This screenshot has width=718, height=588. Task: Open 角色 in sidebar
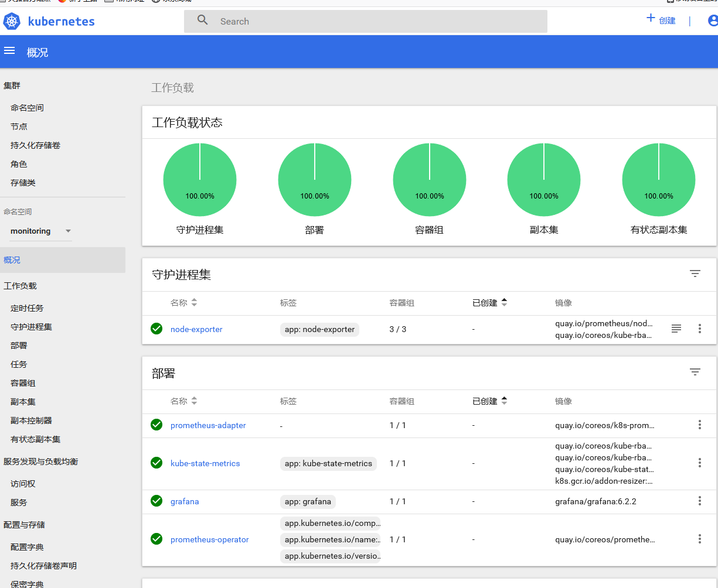(x=19, y=164)
